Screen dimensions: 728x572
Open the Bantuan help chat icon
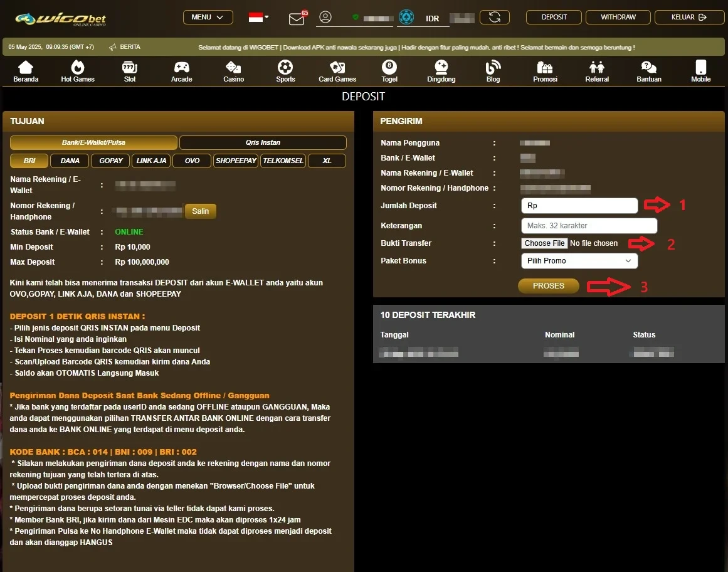(648, 67)
